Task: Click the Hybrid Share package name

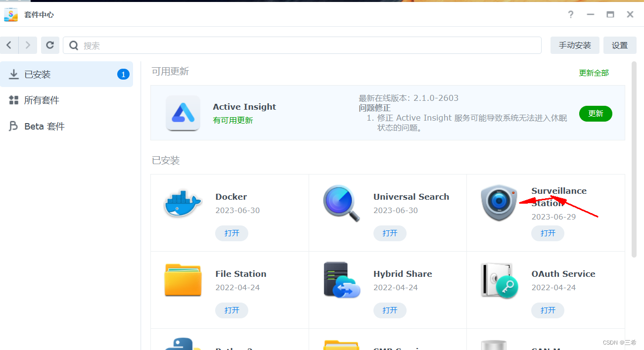Action: (x=403, y=274)
